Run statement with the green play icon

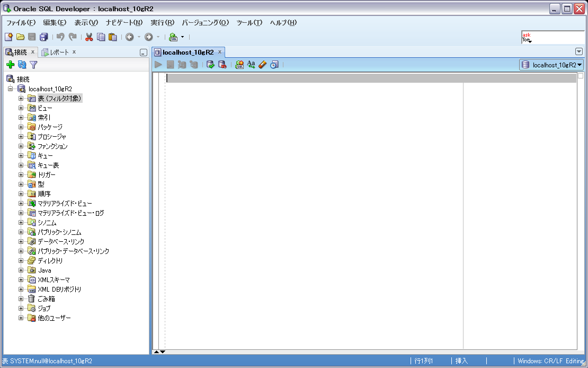pos(158,65)
